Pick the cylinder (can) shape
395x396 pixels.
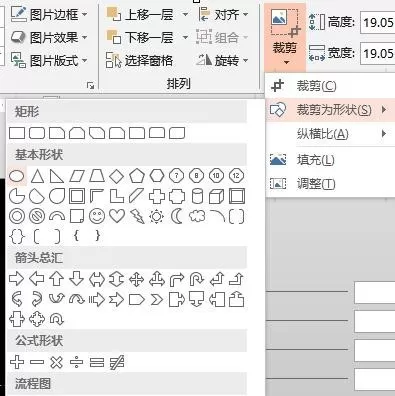197,196
